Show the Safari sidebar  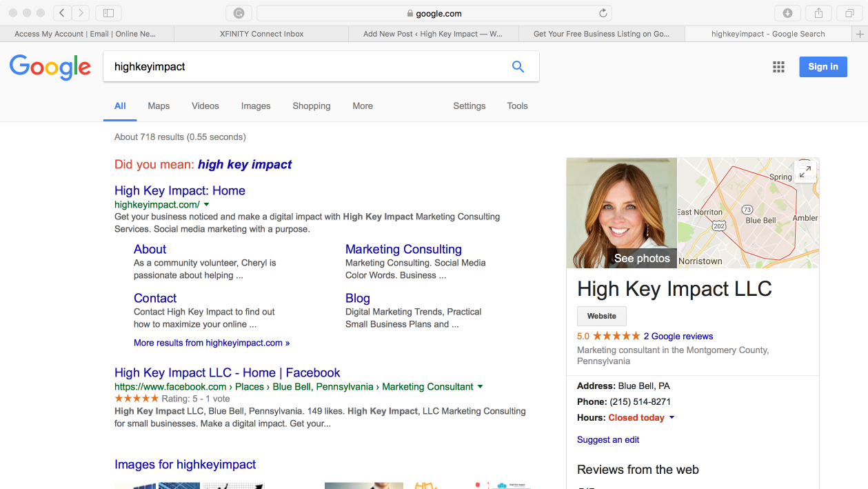pos(108,13)
